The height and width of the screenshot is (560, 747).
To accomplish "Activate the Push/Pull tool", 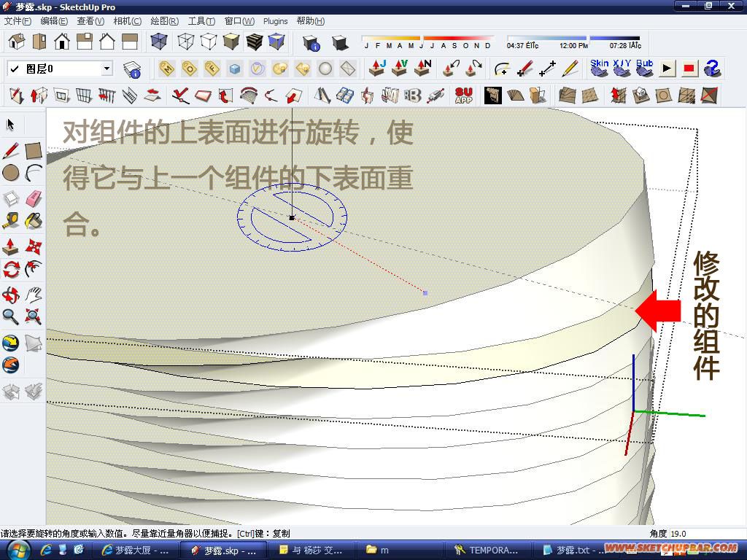I will point(11,246).
